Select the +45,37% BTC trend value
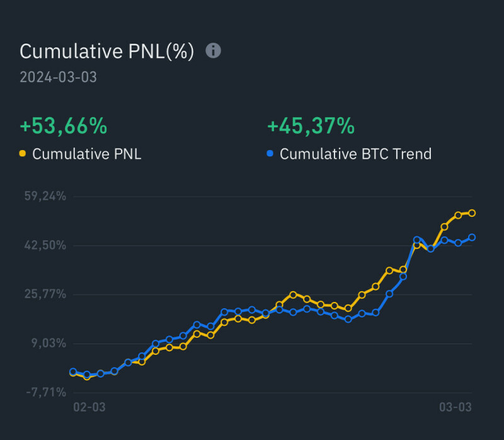The width and height of the screenshot is (504, 440). coord(311,126)
